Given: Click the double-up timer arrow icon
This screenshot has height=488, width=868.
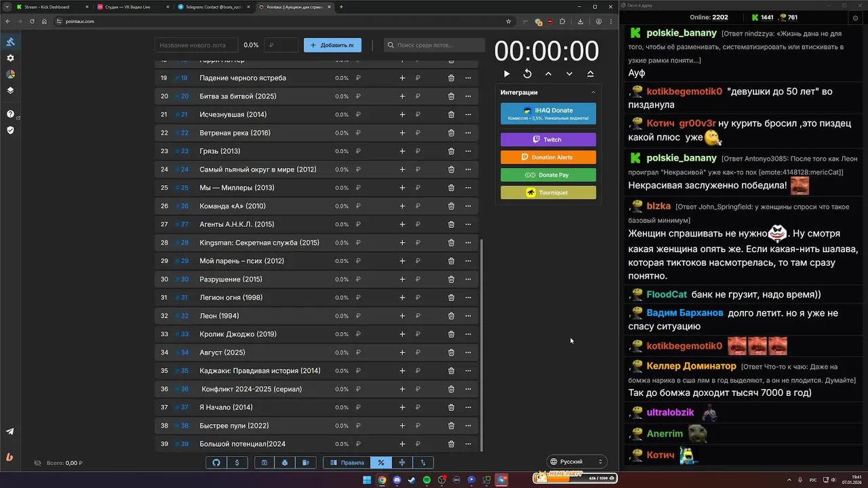Looking at the screenshot, I should (590, 74).
